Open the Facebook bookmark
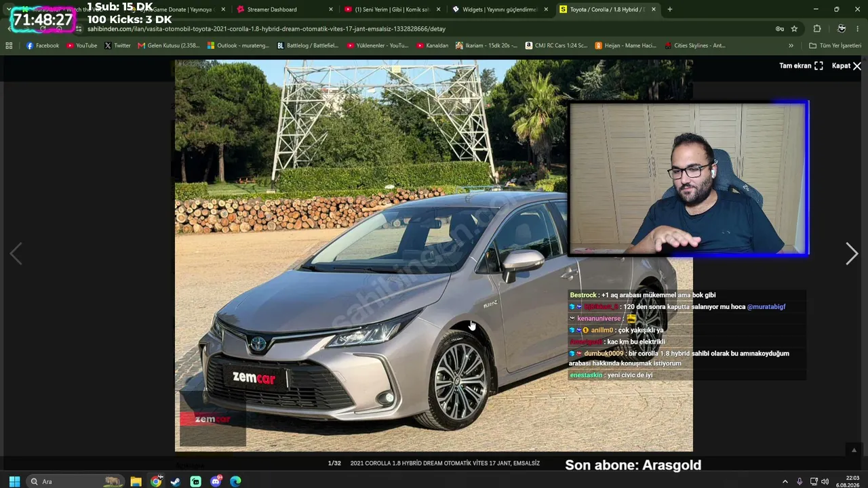This screenshot has height=488, width=868. click(x=43, y=45)
